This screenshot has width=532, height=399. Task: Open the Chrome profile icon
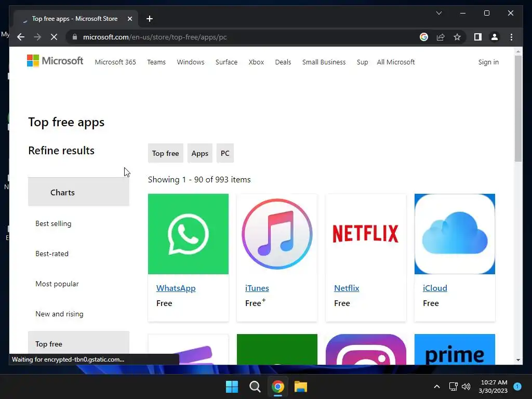click(495, 37)
